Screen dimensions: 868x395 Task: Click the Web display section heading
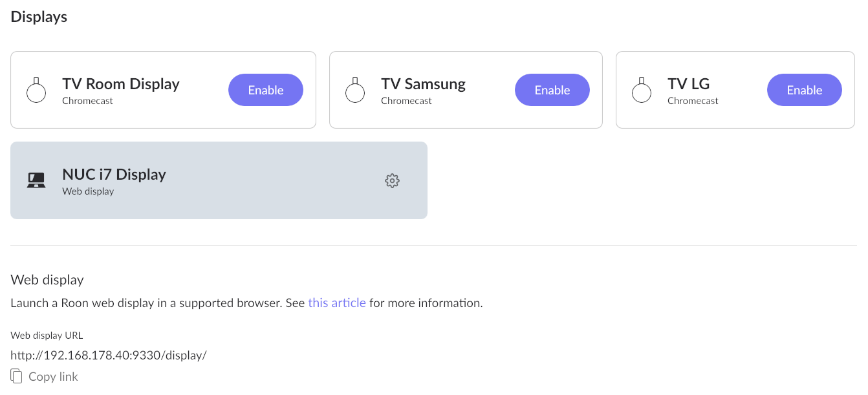coord(47,280)
